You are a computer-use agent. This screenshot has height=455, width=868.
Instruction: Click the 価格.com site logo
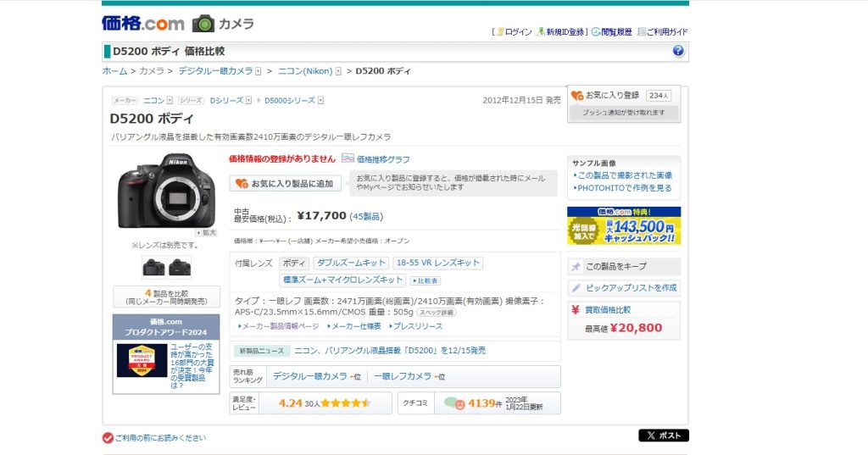click(x=142, y=23)
